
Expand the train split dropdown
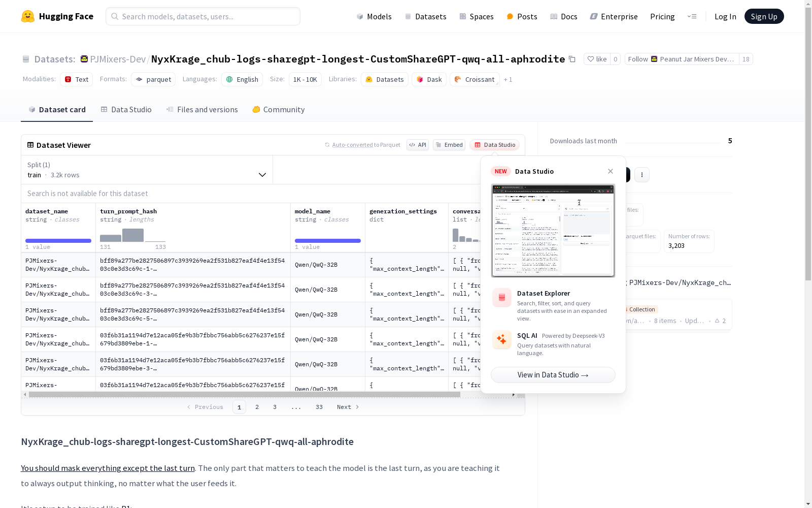(x=147, y=170)
